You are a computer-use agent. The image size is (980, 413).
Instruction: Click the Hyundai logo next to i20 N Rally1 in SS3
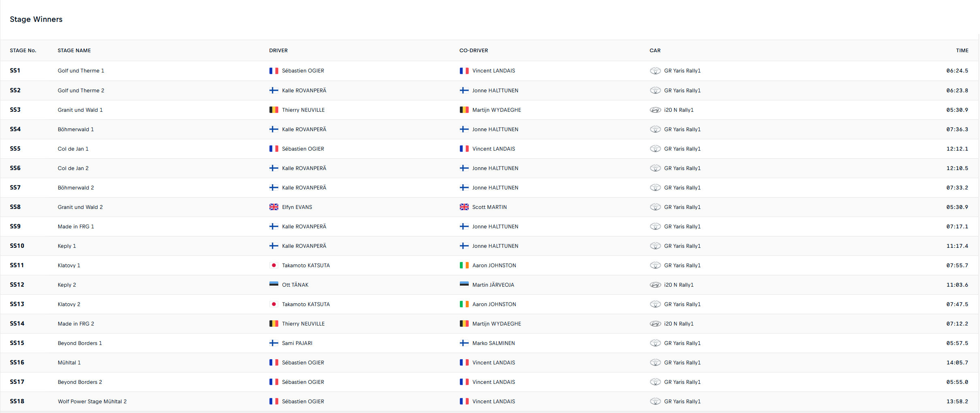pyautogui.click(x=655, y=110)
